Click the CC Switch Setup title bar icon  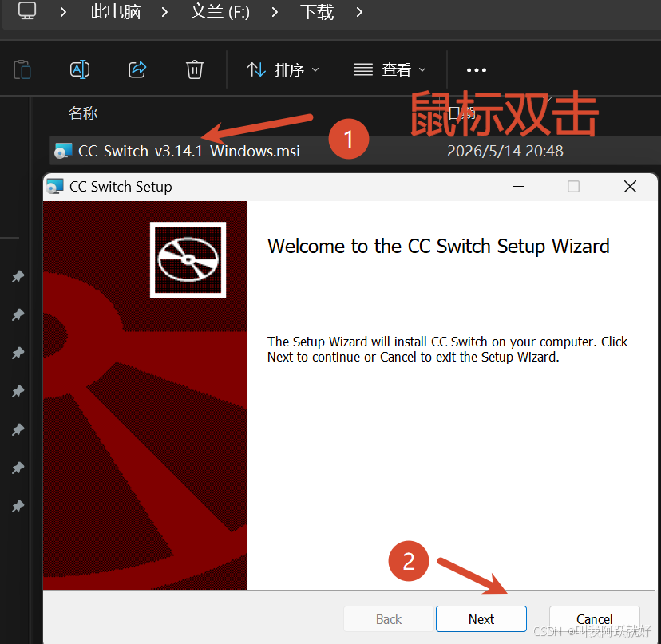tap(55, 186)
